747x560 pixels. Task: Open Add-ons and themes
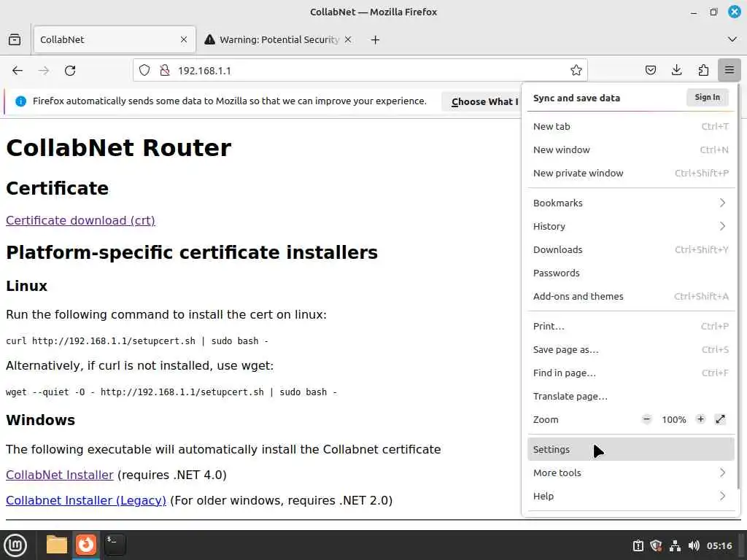pyautogui.click(x=631, y=296)
